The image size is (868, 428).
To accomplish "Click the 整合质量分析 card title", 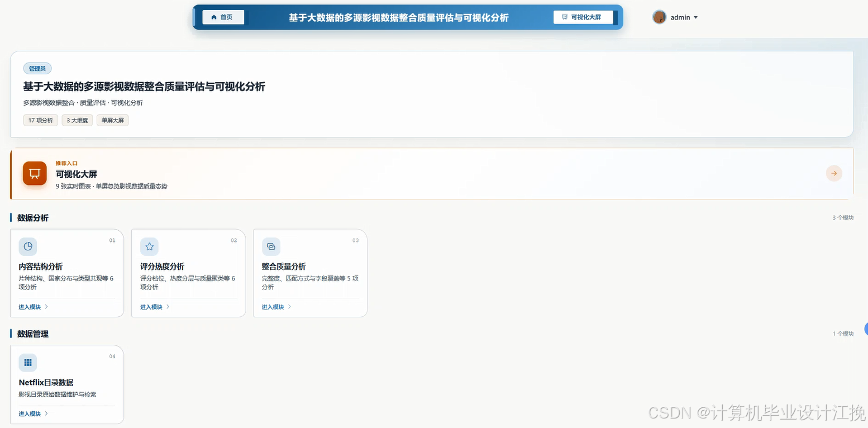I will click(x=284, y=267).
